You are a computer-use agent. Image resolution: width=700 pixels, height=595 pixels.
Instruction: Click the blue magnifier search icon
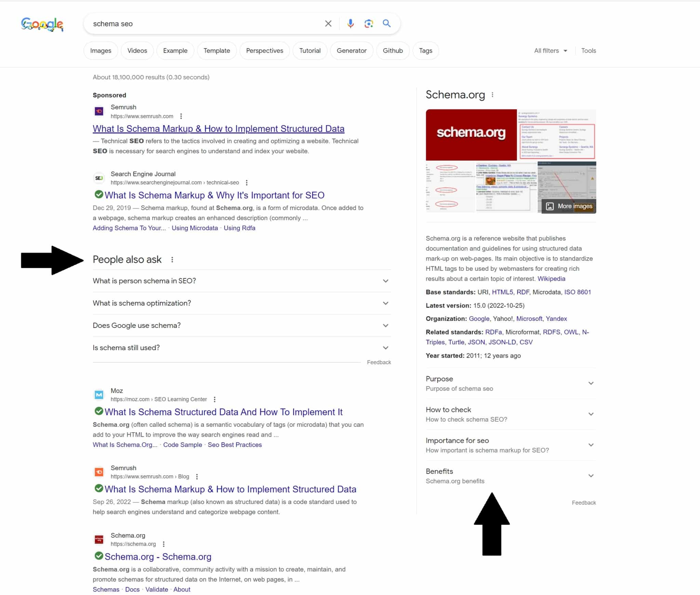tap(387, 24)
